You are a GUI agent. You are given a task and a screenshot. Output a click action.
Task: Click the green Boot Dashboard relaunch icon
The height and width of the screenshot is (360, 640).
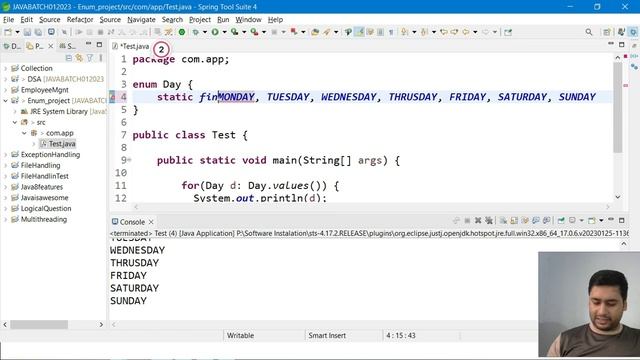pyautogui.click(x=182, y=32)
